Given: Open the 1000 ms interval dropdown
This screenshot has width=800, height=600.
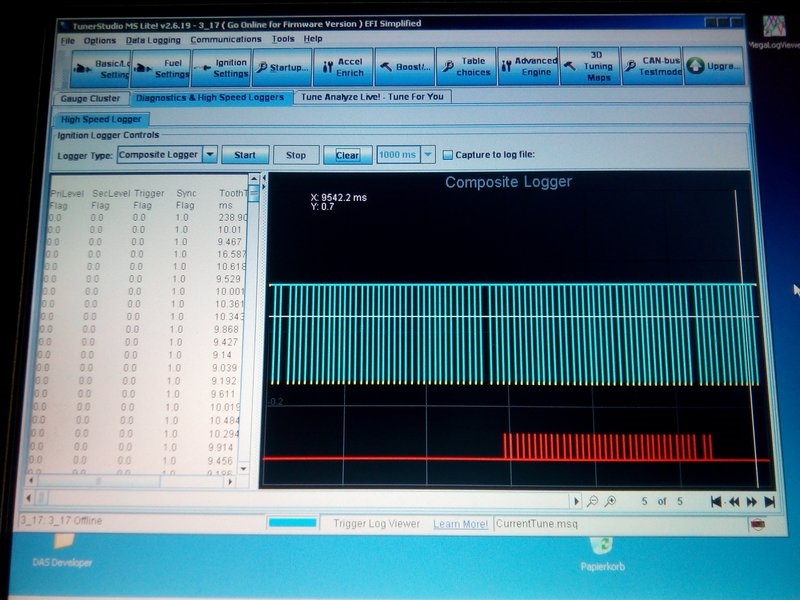Looking at the screenshot, I should tap(428, 155).
